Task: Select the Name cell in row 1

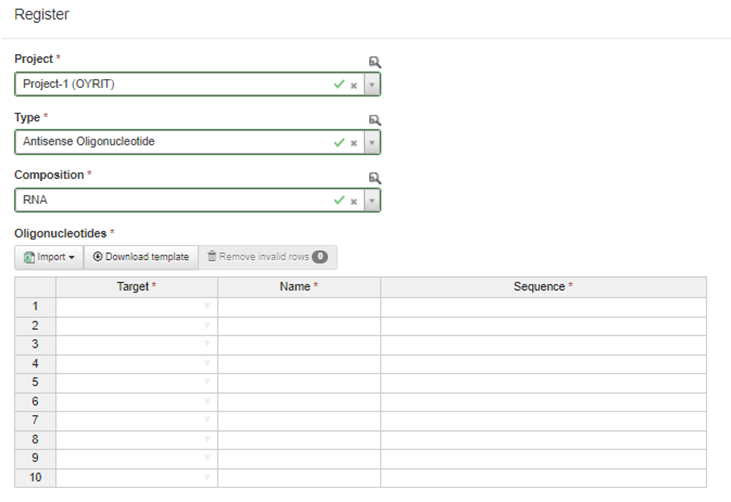Action: pos(298,307)
